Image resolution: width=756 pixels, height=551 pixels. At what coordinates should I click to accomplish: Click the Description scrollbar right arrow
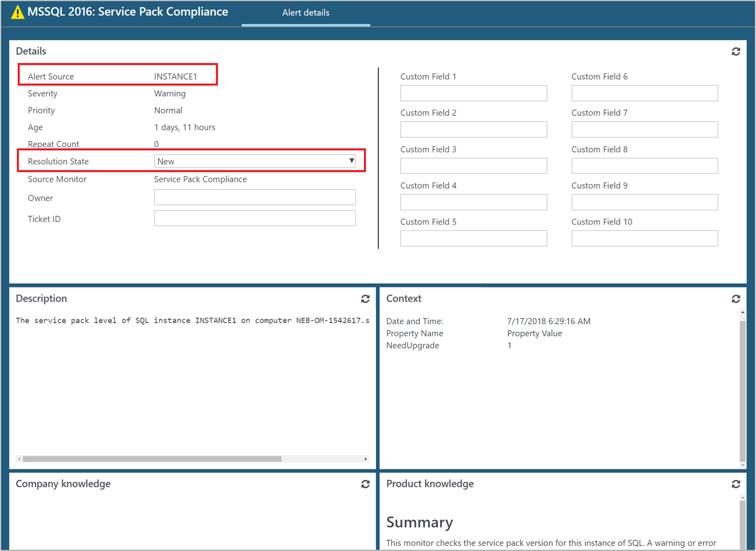coord(366,459)
